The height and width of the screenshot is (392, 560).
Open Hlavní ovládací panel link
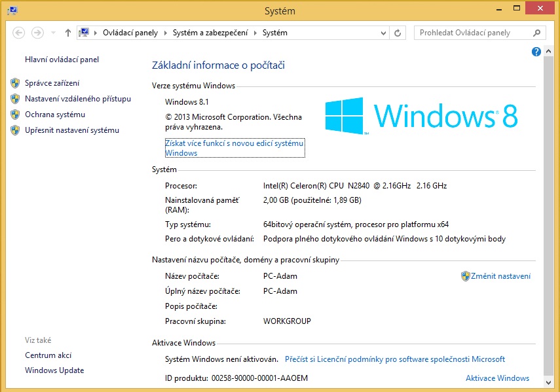pyautogui.click(x=62, y=60)
